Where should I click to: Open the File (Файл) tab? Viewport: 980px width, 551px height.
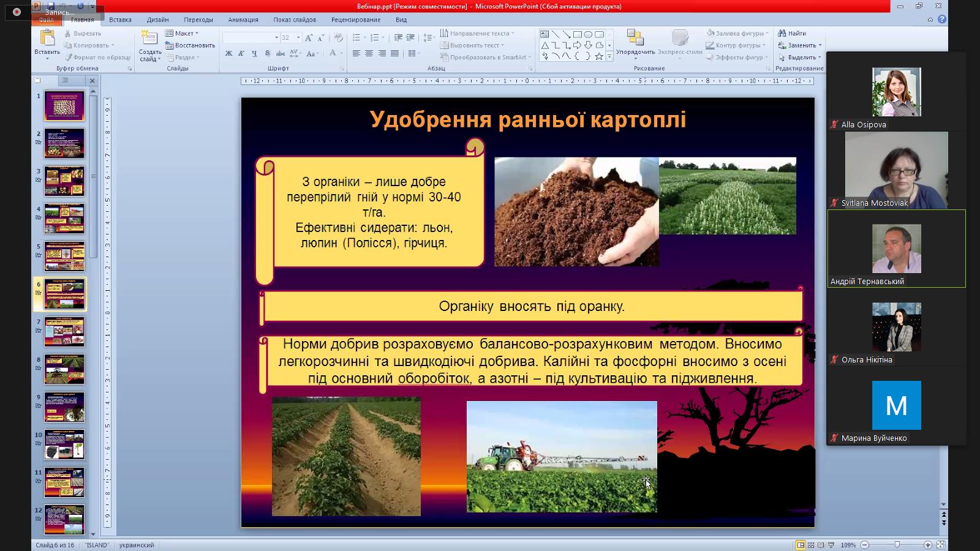point(47,20)
